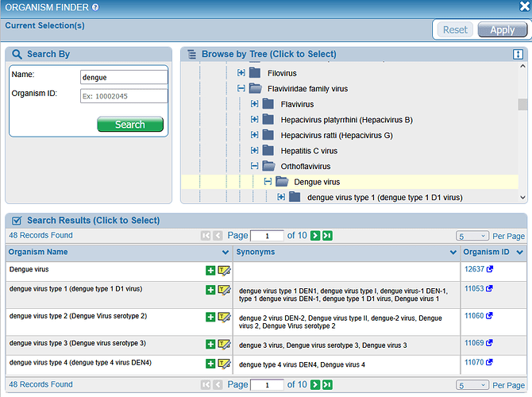Viewport: 532px width, 397px height.
Task: Jump to last page in top pager
Action: [x=327, y=236]
